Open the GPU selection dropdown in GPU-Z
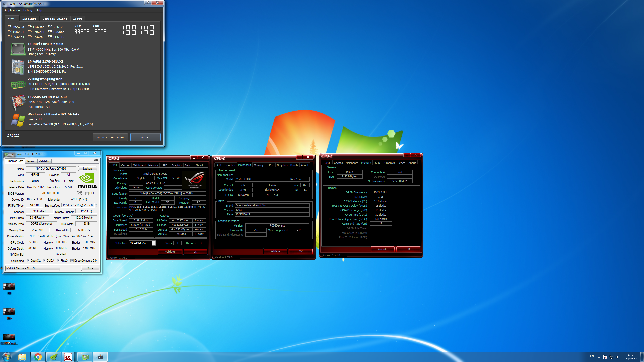The image size is (644, 362). 33,268
